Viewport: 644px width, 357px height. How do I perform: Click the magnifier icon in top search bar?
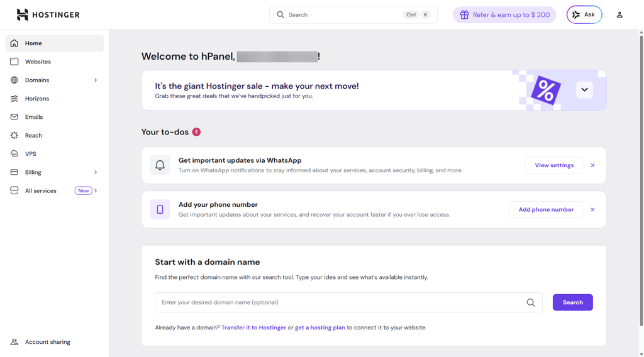pyautogui.click(x=280, y=15)
